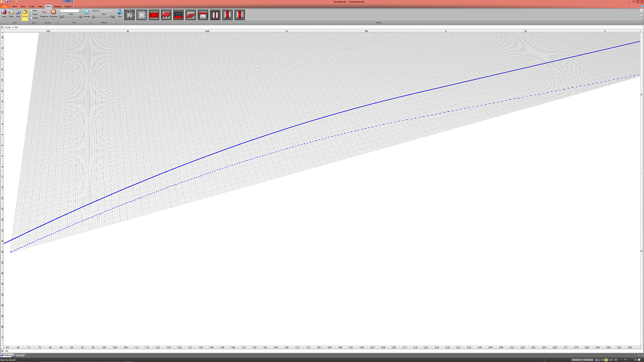Open the Data ribbon tab
The width and height of the screenshot is (644, 362).
[x=40, y=6]
